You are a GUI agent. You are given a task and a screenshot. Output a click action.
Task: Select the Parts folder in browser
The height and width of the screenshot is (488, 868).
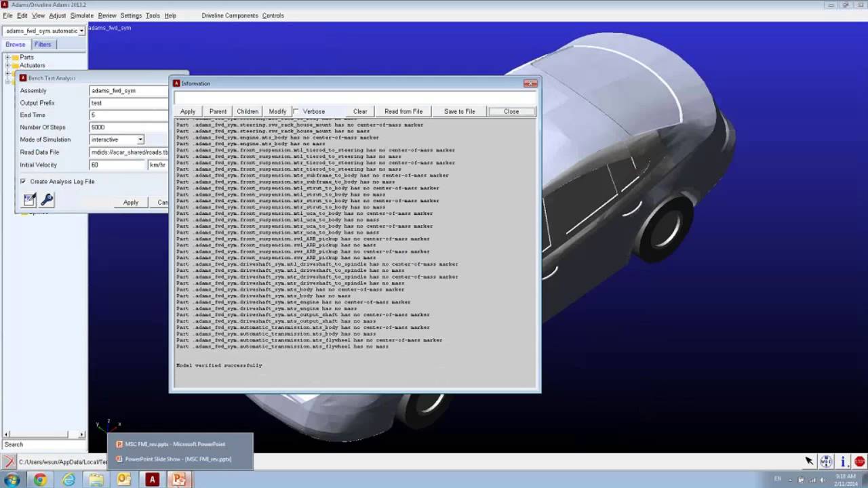pyautogui.click(x=27, y=58)
